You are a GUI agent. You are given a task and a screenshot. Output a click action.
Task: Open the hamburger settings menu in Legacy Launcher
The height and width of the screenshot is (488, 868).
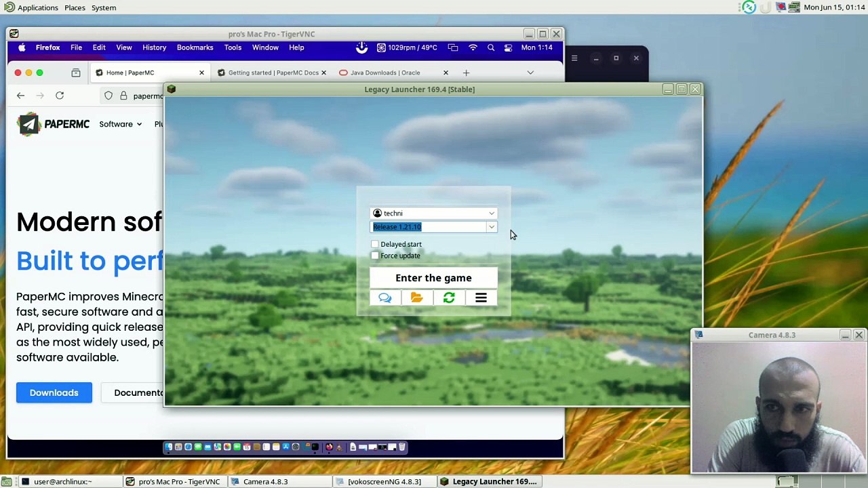481,298
